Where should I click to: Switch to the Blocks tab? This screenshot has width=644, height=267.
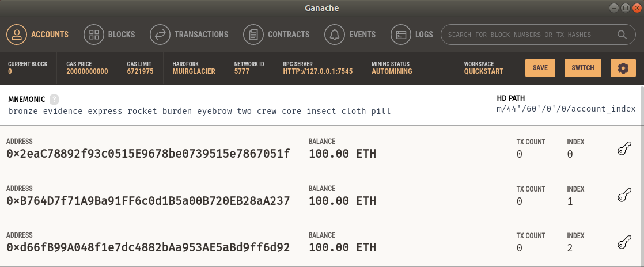coord(109,35)
